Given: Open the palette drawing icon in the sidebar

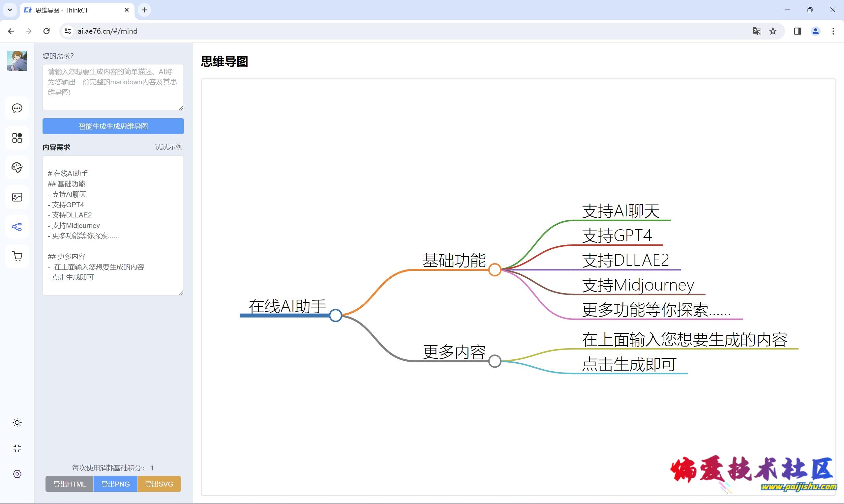Looking at the screenshot, I should coord(17,167).
